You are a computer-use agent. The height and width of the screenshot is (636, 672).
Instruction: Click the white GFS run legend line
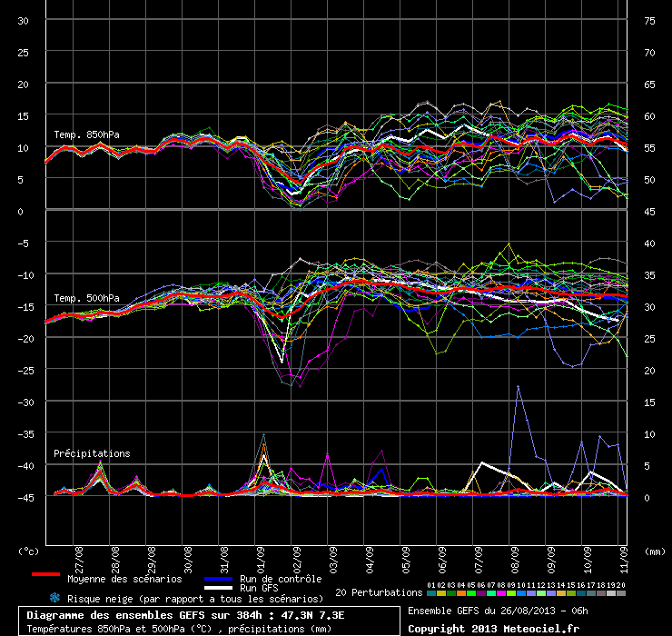(216, 588)
